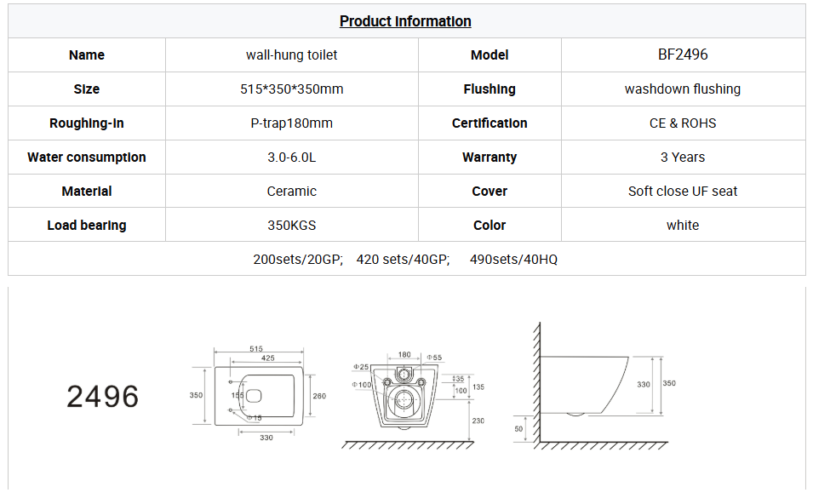Click the Product Information heading
Screen dimensions: 813x504
405,21
